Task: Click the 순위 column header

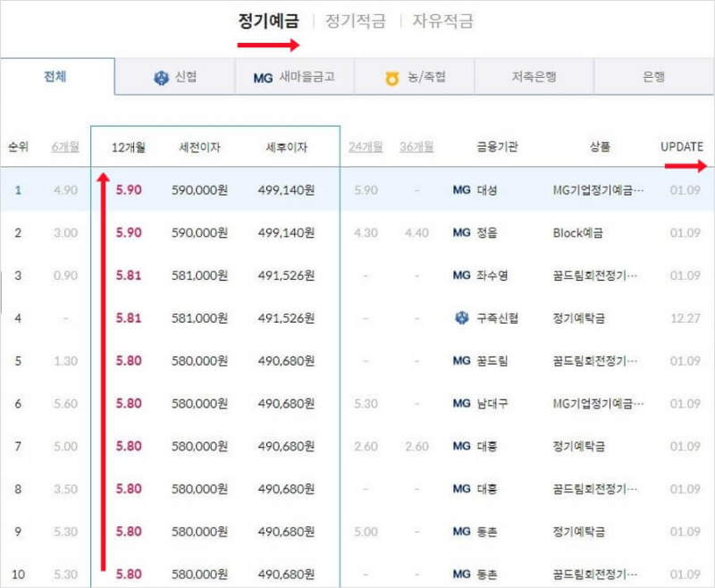Action: 18,147
